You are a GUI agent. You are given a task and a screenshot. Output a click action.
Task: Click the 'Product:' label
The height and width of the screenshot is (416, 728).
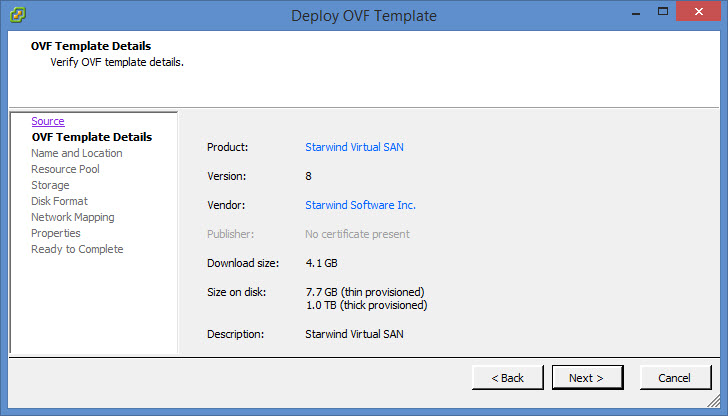coord(228,147)
